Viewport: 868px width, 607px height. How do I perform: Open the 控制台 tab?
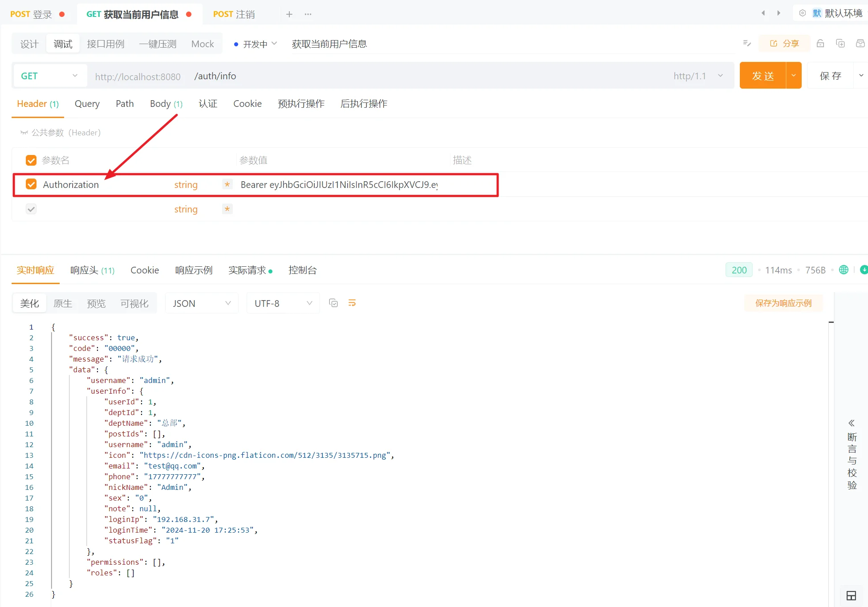302,270
